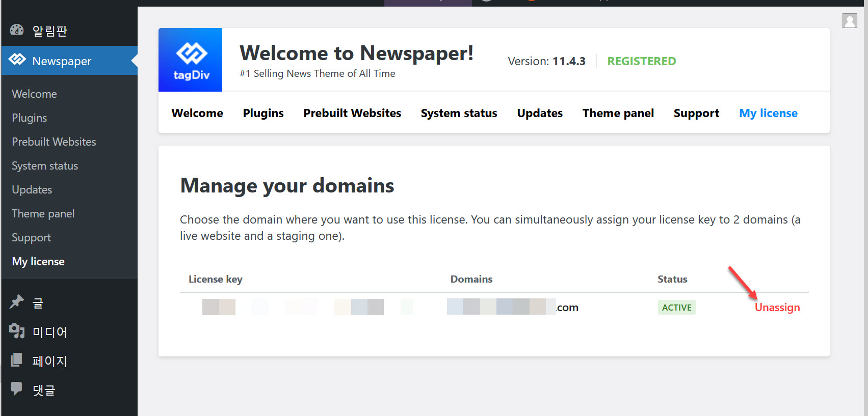Switch to the Support tab
The image size is (868, 416).
coord(696,113)
